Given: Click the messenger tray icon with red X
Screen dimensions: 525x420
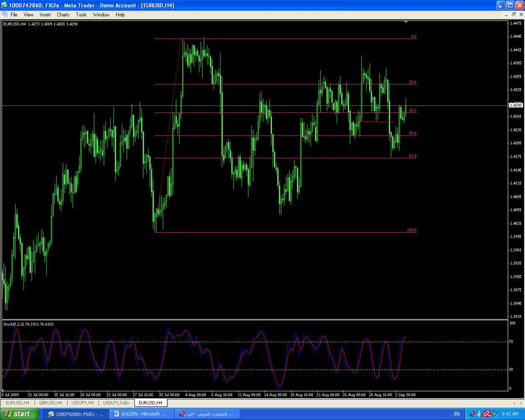Looking at the screenshot, I should pos(480,414).
